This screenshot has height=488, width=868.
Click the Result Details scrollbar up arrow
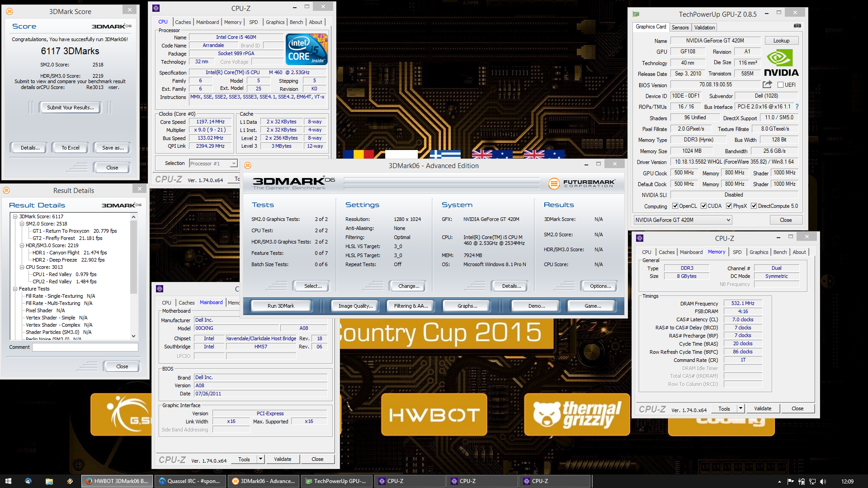click(x=133, y=217)
